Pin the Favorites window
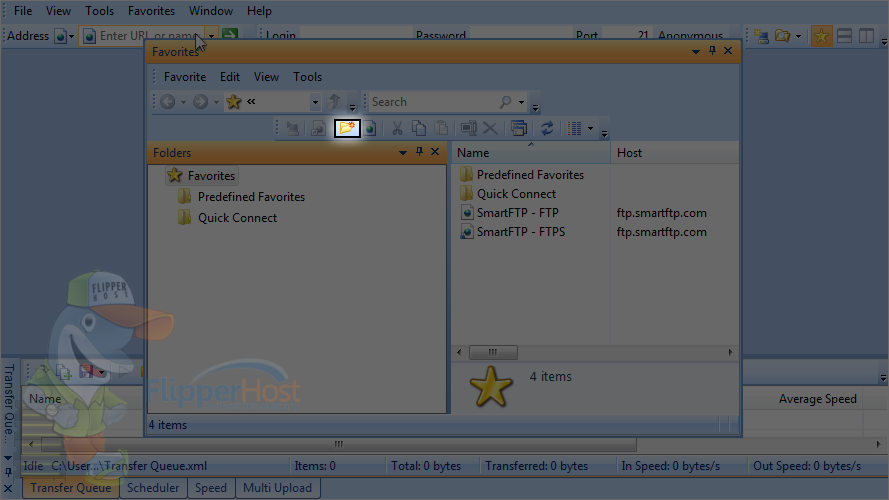This screenshot has height=500, width=889. (712, 51)
